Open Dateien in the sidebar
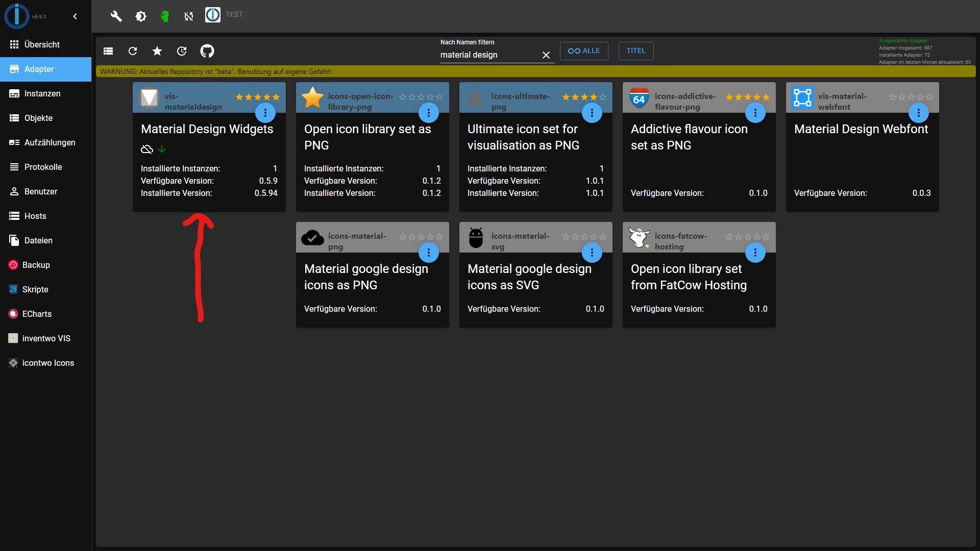This screenshot has width=980, height=551. (46, 241)
